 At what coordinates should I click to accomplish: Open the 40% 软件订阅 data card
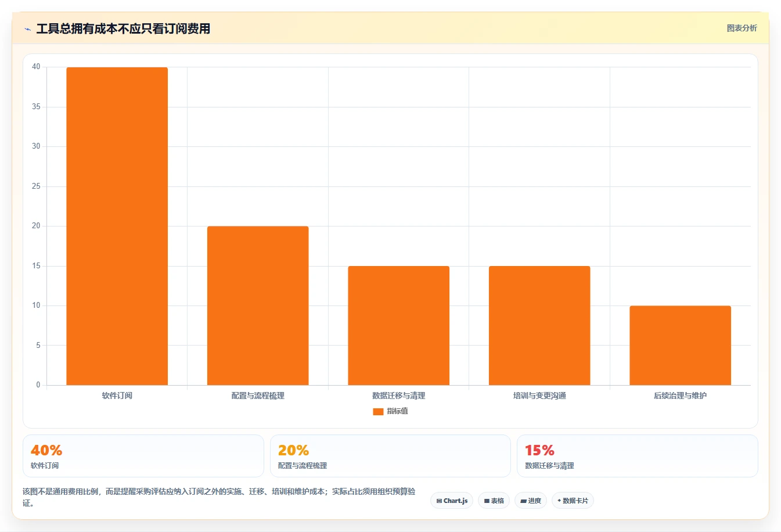click(143, 456)
